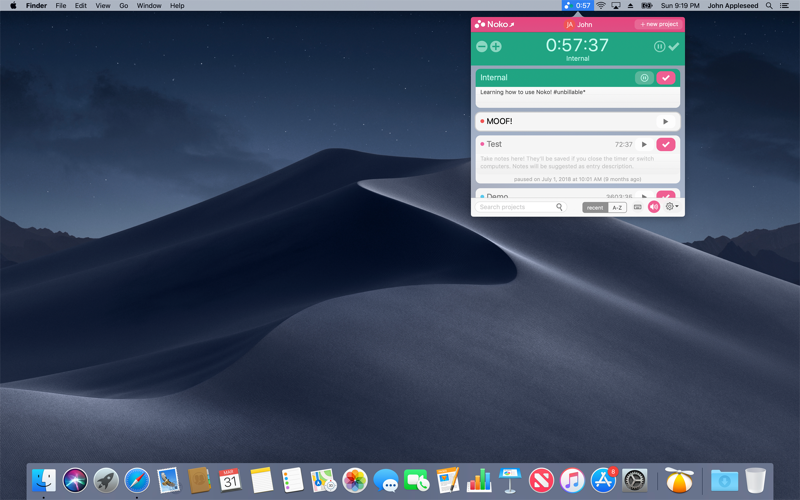Screen dimensions: 800x500
Task: Open the John Appleseed user menu
Action: 733,6
